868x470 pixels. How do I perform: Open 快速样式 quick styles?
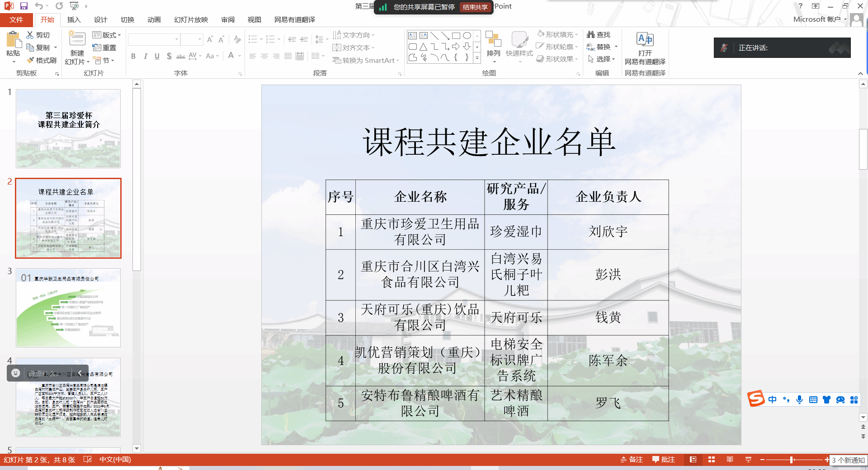click(519, 47)
